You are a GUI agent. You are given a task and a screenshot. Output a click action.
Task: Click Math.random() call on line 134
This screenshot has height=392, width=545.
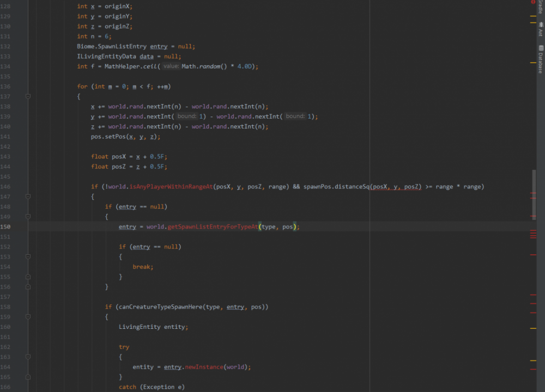tap(204, 66)
